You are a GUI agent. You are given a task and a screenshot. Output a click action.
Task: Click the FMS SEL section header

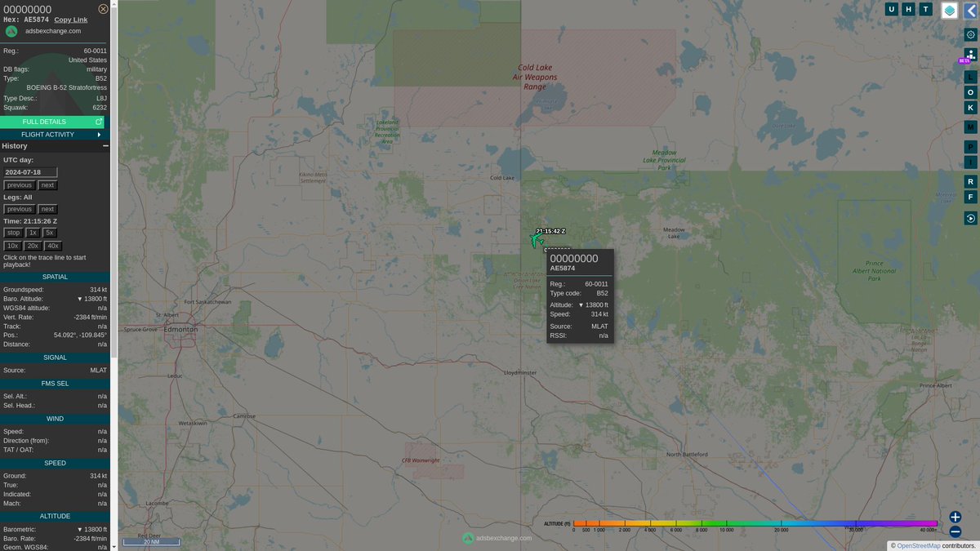tap(55, 383)
